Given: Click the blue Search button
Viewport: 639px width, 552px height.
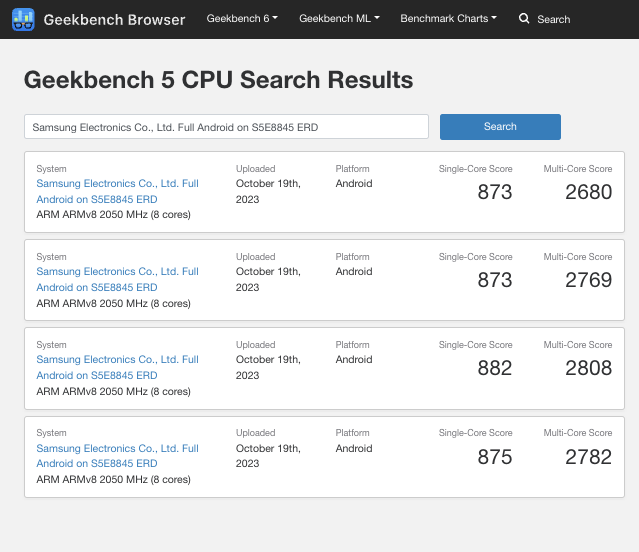Looking at the screenshot, I should tap(500, 127).
